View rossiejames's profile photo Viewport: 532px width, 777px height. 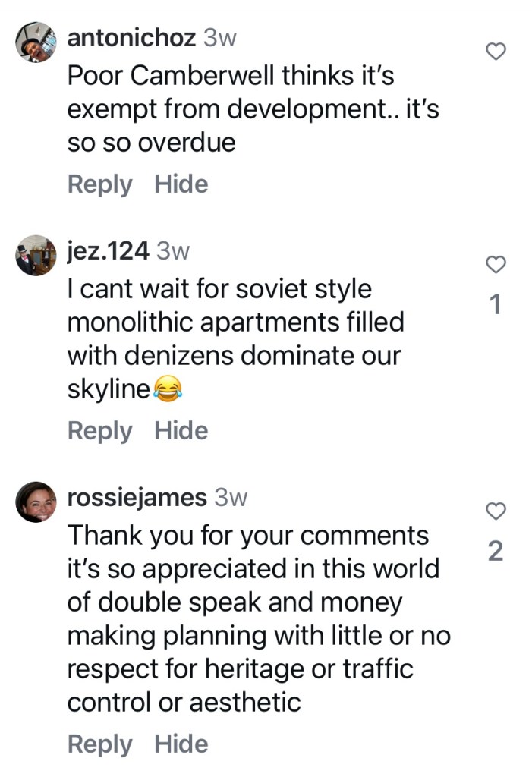point(36,502)
